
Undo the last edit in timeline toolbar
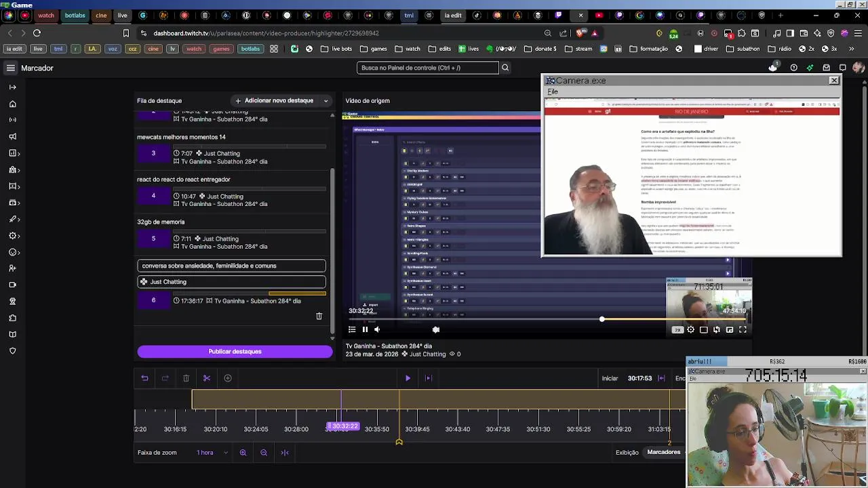[144, 378]
